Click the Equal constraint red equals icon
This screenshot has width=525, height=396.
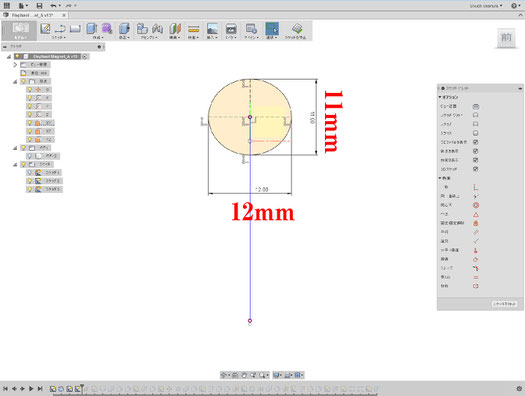[x=476, y=277]
